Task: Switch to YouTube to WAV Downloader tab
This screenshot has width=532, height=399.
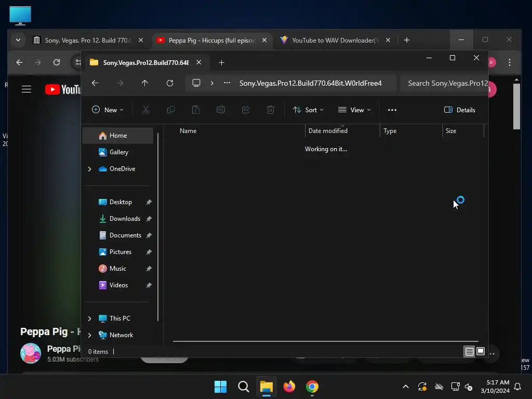Action: [x=335, y=41]
